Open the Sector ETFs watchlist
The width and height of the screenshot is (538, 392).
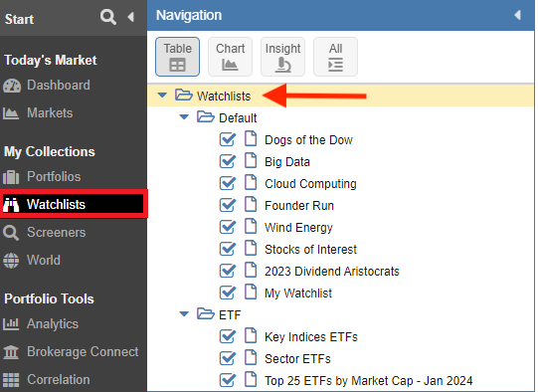click(297, 359)
